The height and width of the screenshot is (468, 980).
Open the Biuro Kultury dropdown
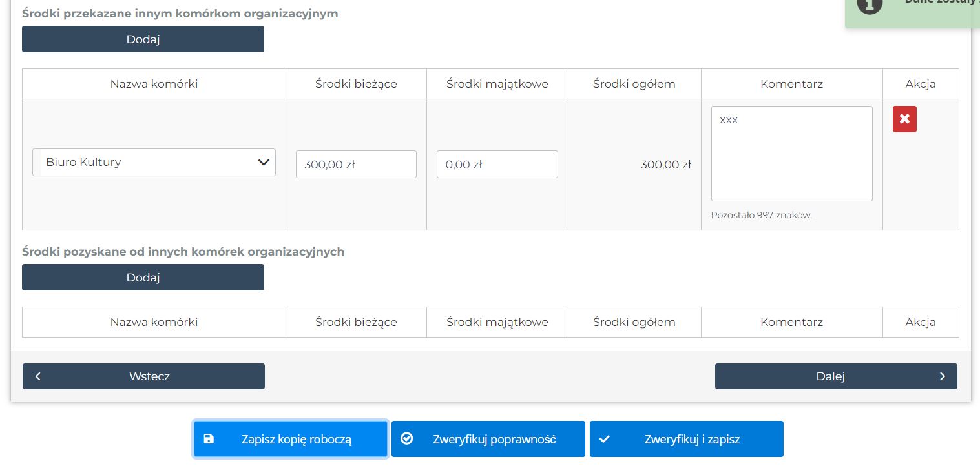pos(154,163)
